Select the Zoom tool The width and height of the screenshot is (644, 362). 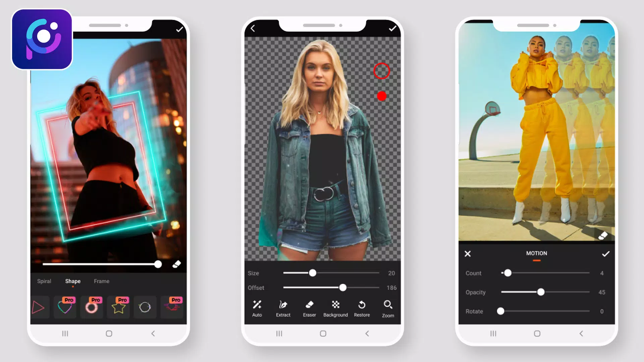(387, 308)
